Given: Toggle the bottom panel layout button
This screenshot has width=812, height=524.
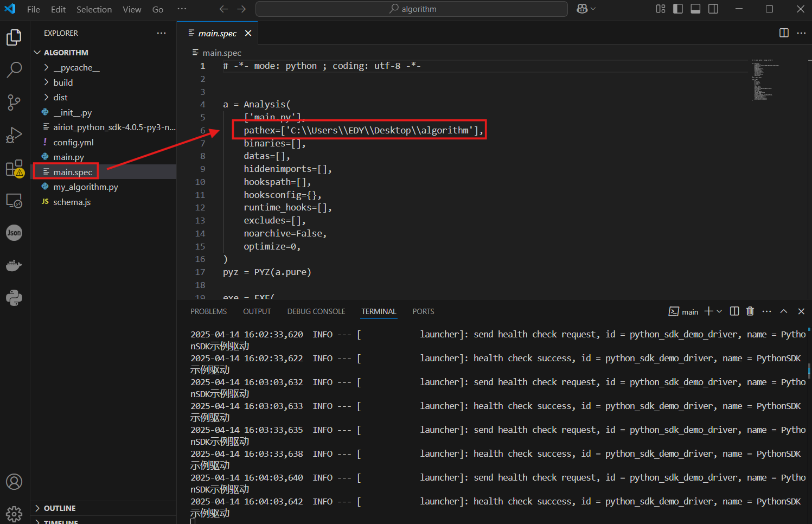Looking at the screenshot, I should pyautogui.click(x=695, y=9).
